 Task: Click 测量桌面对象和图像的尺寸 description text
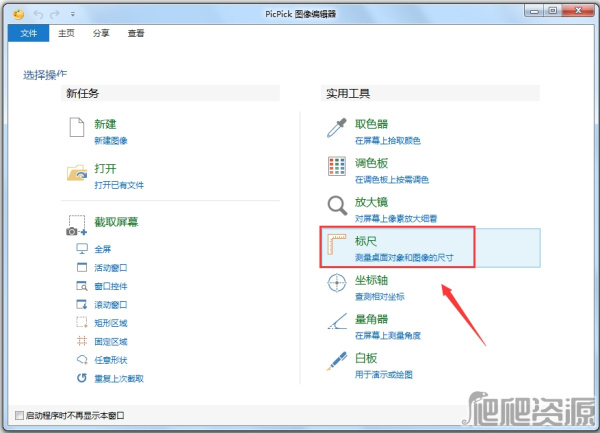coord(404,258)
